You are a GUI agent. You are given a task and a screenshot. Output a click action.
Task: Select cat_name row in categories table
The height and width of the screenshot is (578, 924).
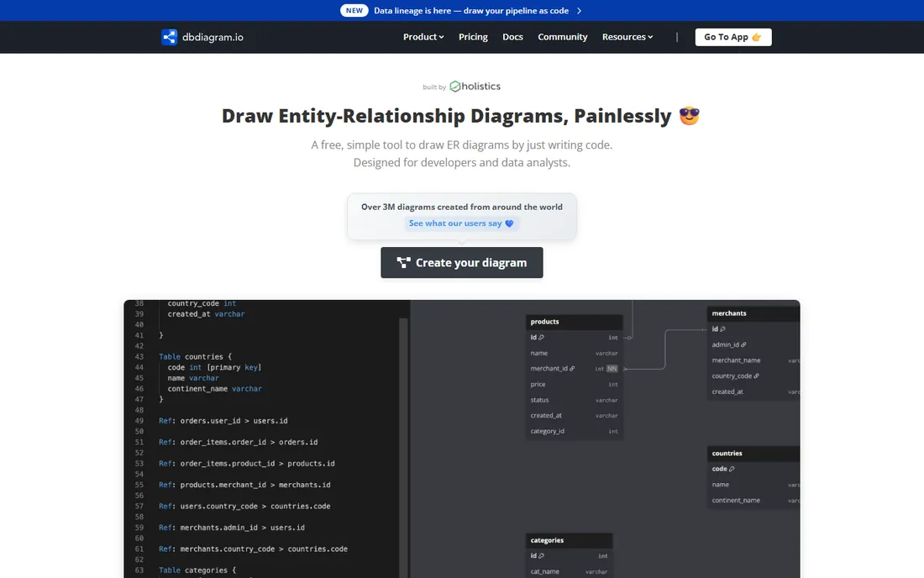(569, 571)
